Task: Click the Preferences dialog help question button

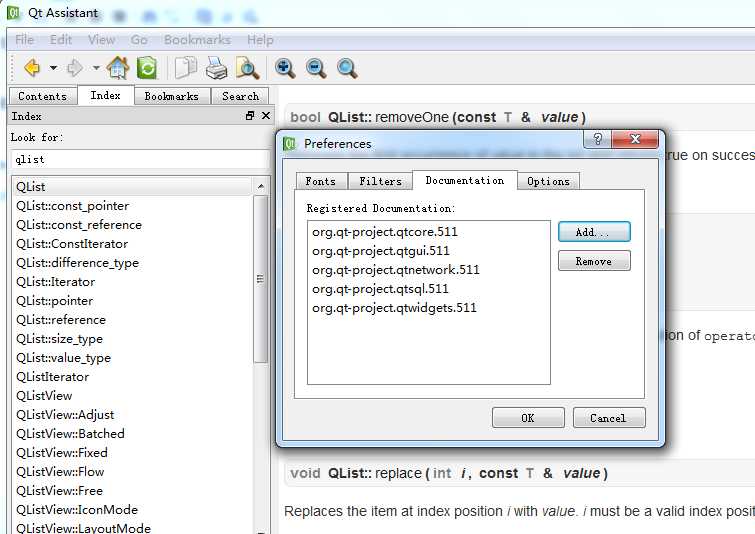Action: point(597,139)
